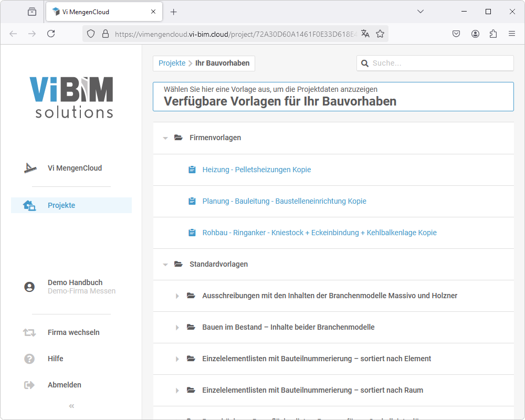Collapse the Firmenvorlagen folder
This screenshot has width=525, height=420.
(165, 138)
